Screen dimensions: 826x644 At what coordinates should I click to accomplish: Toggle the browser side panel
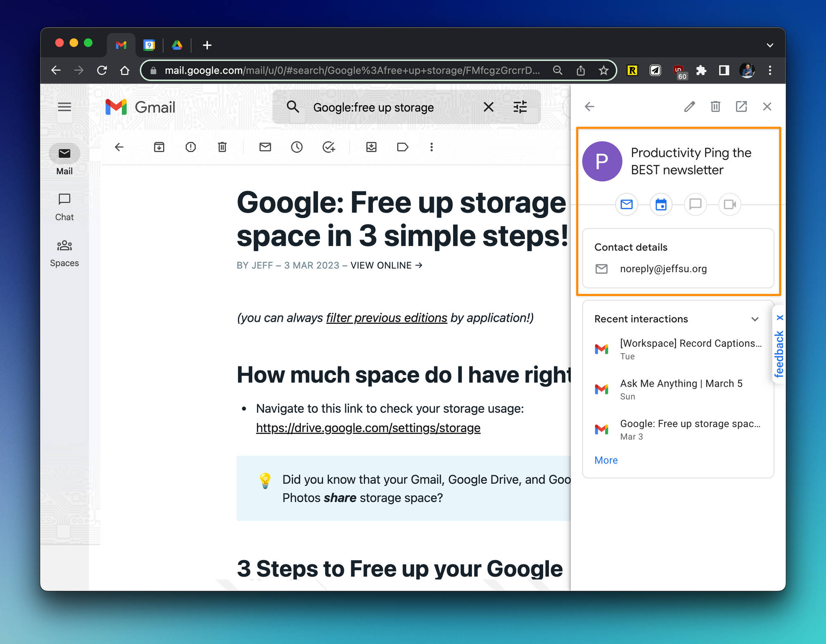coord(724,71)
